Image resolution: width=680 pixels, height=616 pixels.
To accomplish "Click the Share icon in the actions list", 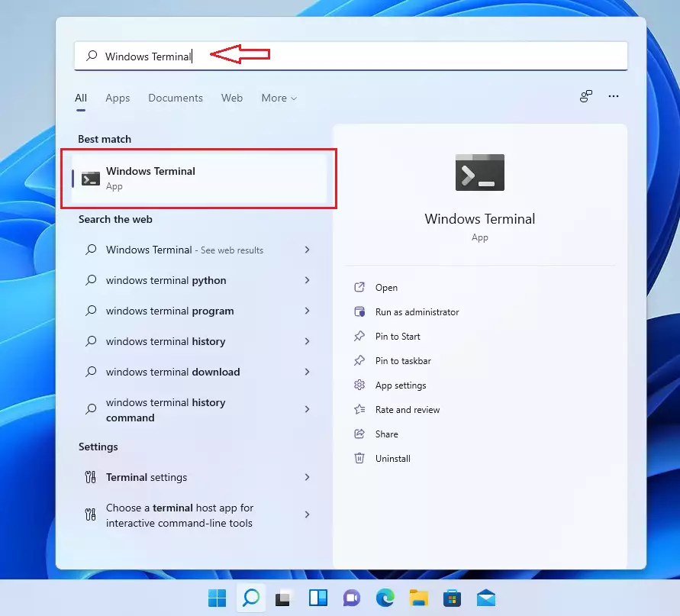I will [x=359, y=434].
